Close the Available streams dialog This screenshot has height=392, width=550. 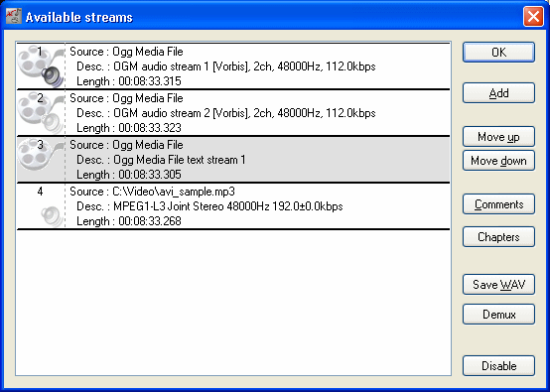[x=533, y=16]
